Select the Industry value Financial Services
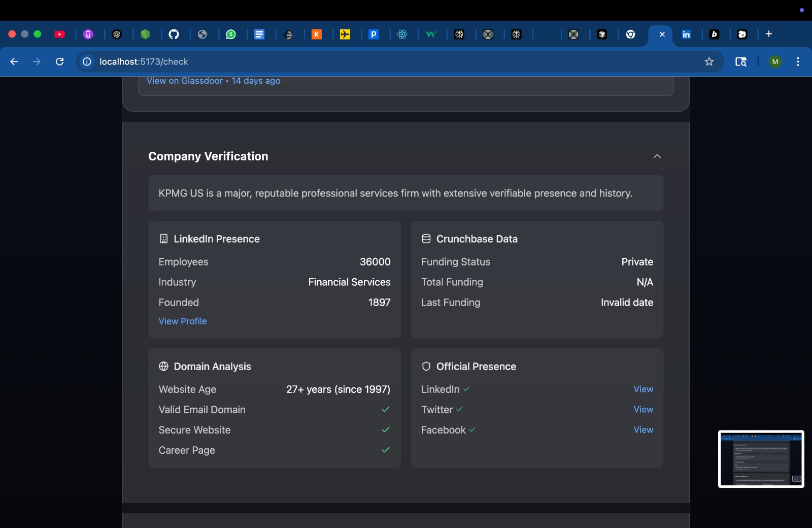This screenshot has height=528, width=812. tap(350, 282)
